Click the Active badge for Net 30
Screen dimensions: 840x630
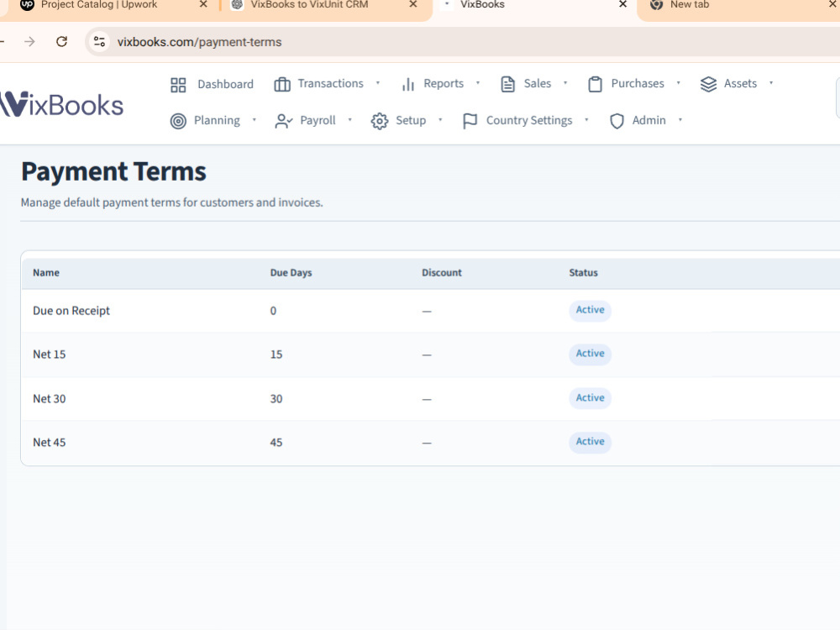point(590,398)
